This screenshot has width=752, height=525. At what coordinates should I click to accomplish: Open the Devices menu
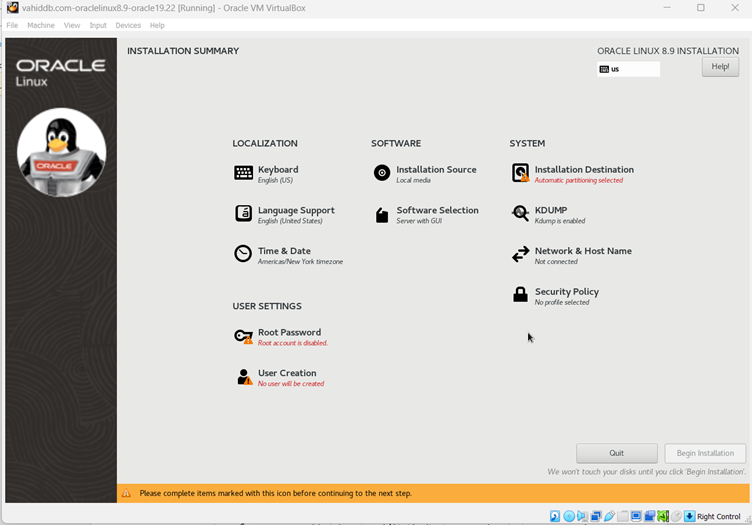[x=128, y=25]
